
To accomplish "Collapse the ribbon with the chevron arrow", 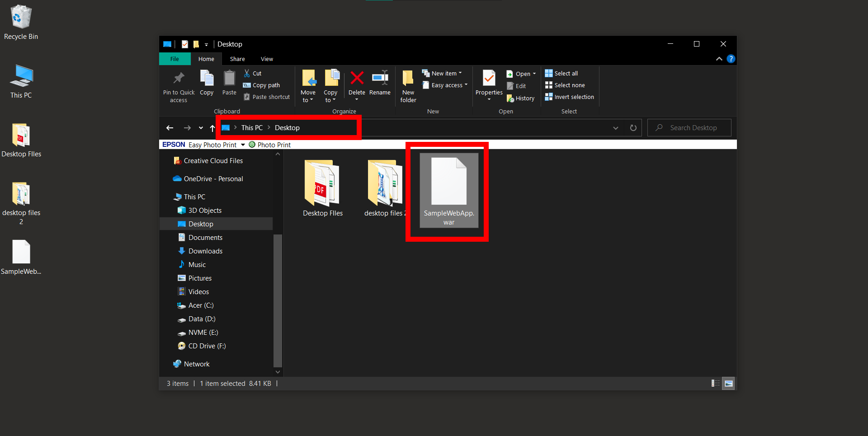I will (719, 59).
